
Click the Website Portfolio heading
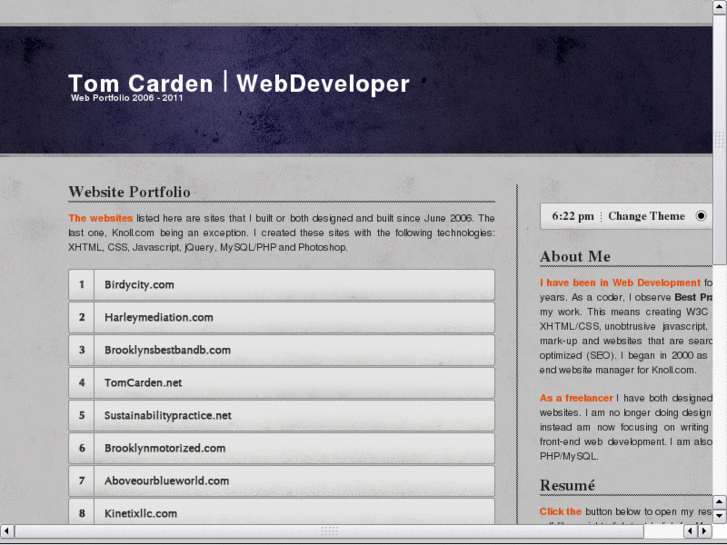pyautogui.click(x=129, y=192)
